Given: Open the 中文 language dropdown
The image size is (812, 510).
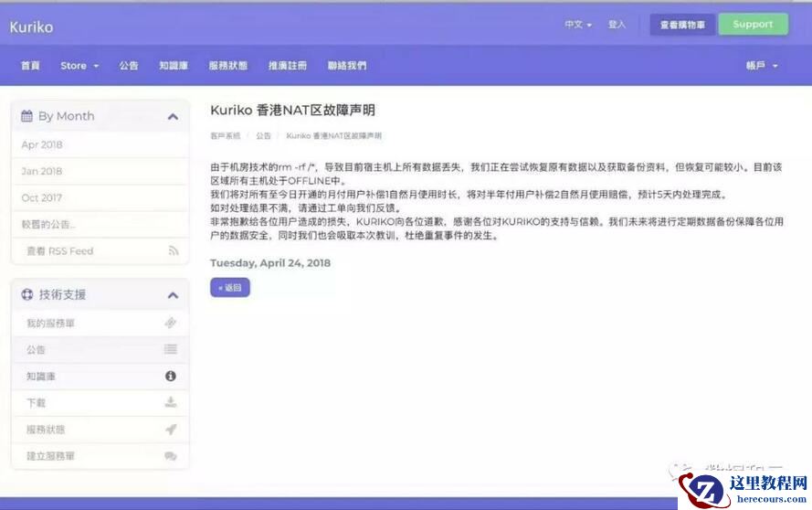Looking at the screenshot, I should 578,25.
